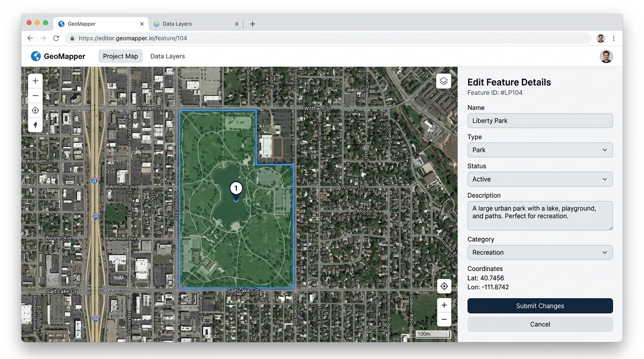Open the basemap layers switcher icon
The width and height of the screenshot is (644, 359).
coord(444,81)
